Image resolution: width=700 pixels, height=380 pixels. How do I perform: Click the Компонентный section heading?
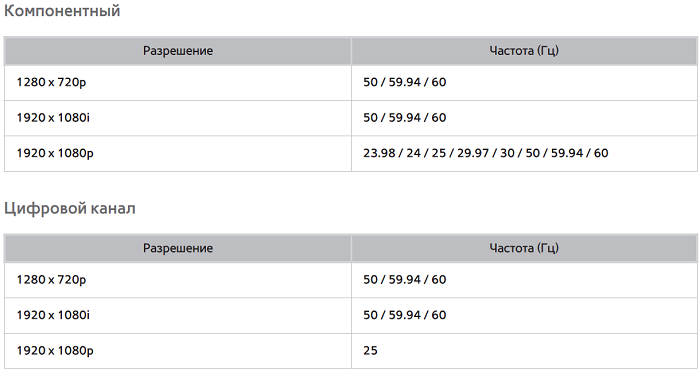[62, 10]
